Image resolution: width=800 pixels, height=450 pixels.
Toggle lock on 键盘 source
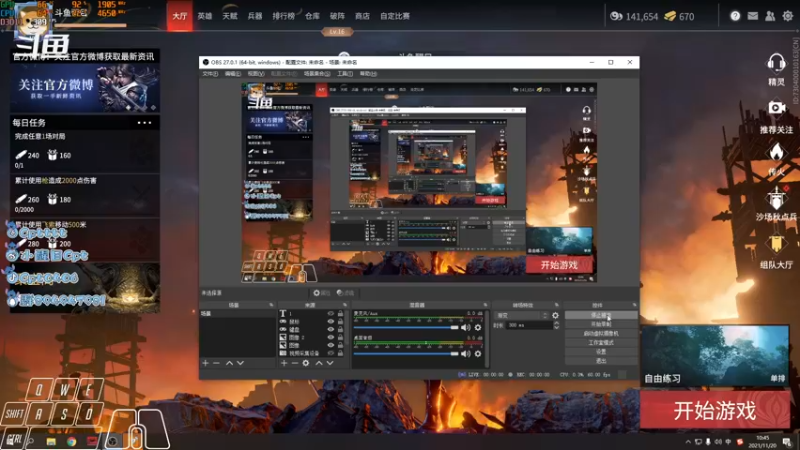point(340,330)
